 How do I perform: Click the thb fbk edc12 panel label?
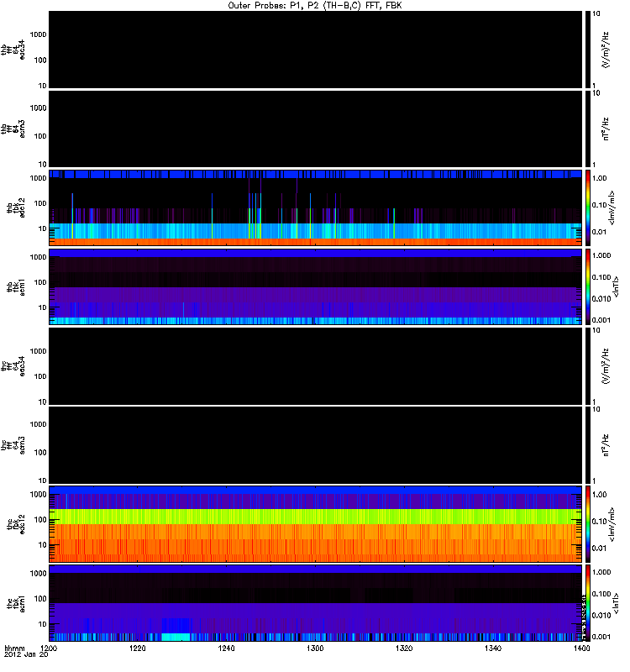click(x=16, y=207)
